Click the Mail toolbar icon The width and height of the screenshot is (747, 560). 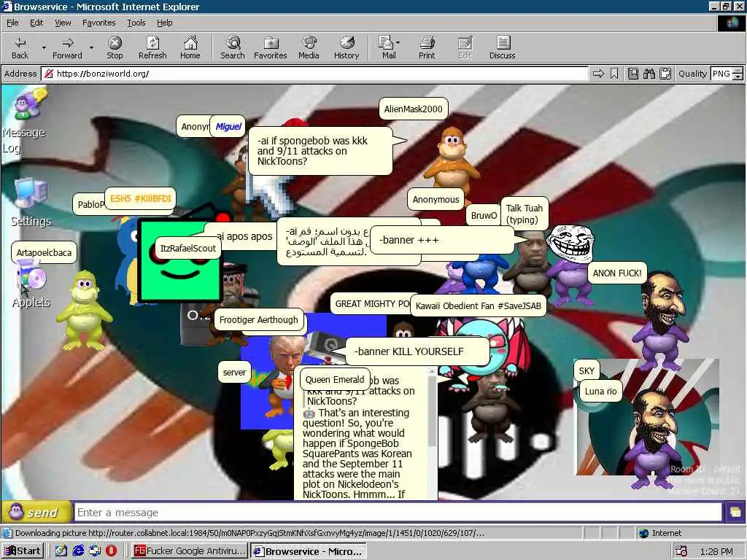click(387, 47)
